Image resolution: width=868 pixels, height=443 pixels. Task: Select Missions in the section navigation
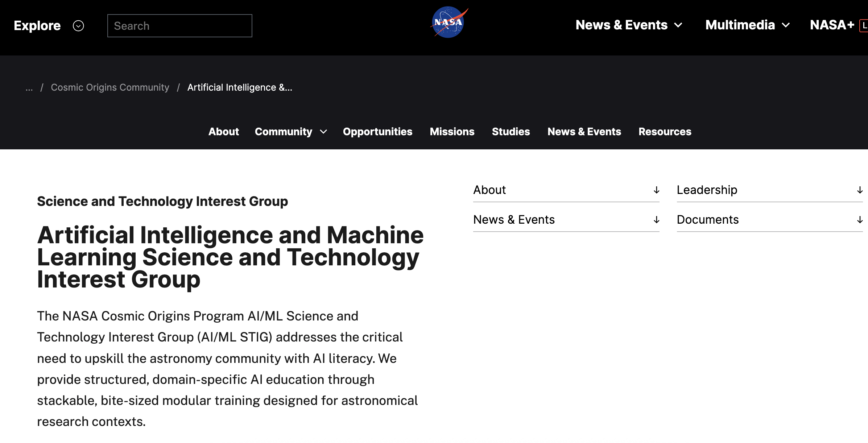tap(452, 132)
